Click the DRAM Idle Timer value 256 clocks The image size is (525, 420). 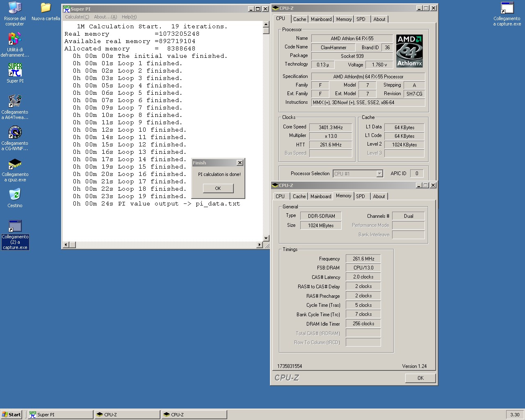pyautogui.click(x=363, y=324)
